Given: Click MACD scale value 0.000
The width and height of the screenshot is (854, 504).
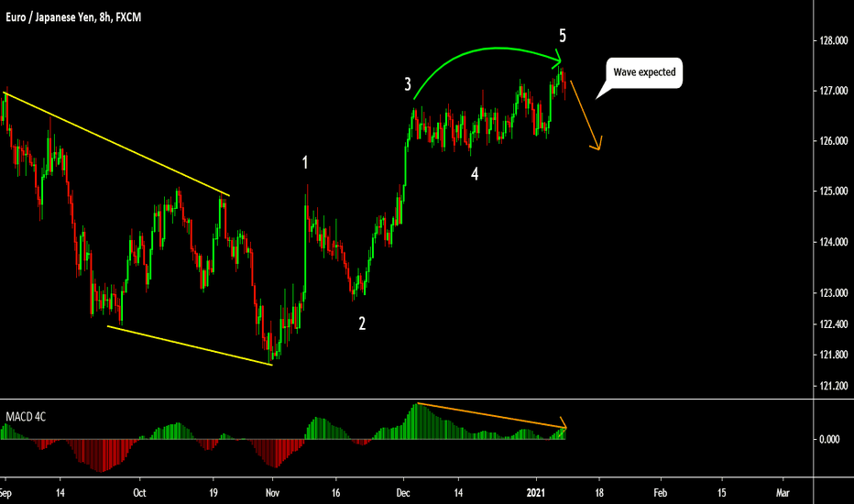Looking at the screenshot, I should pos(829,439).
